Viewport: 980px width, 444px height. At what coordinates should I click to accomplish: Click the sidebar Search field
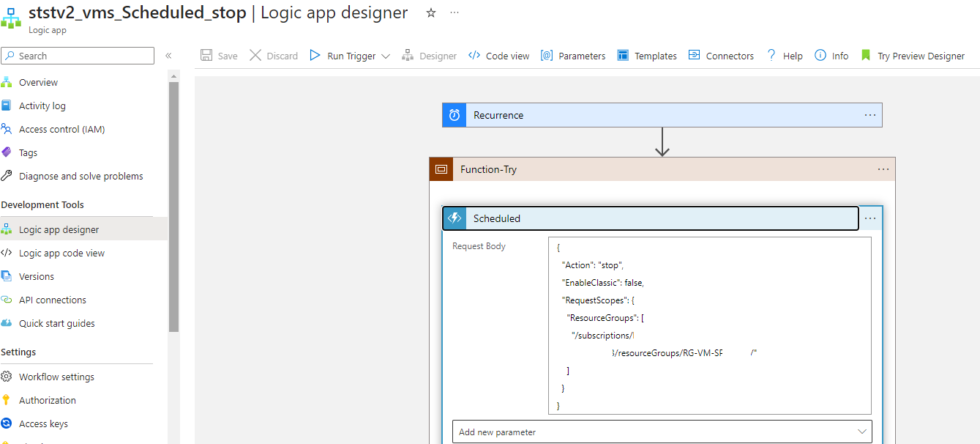coord(78,56)
